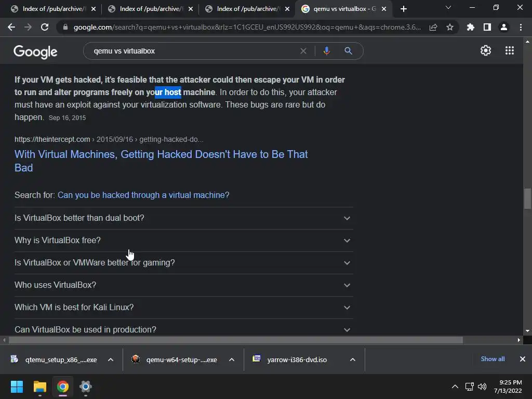View site lock information icon
This screenshot has width=532, height=399.
tap(65, 27)
